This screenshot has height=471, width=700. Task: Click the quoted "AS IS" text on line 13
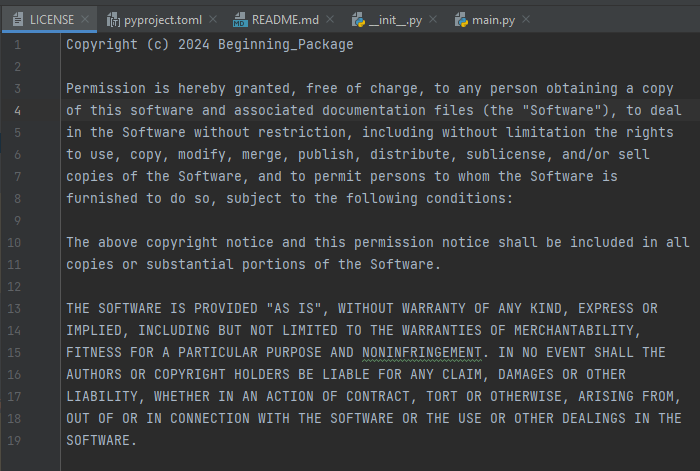pos(293,308)
